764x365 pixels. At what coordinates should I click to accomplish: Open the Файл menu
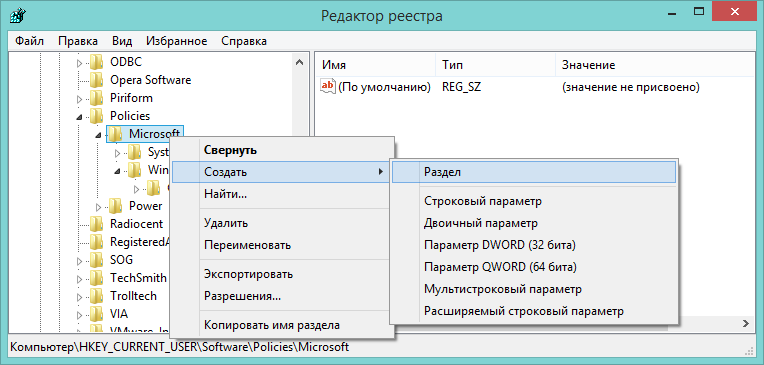[30, 41]
